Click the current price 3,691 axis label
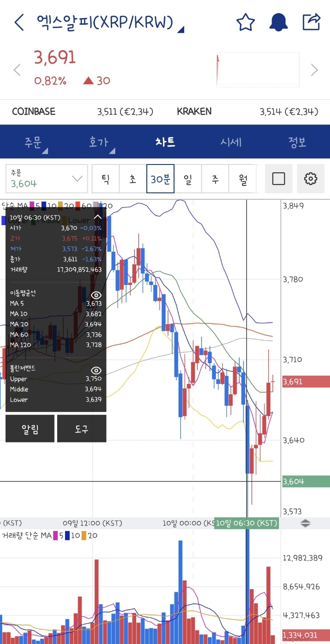 pos(306,382)
